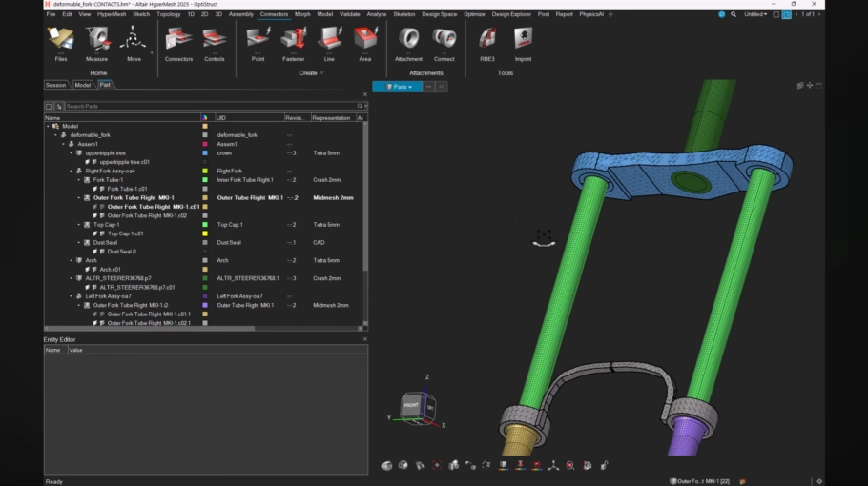This screenshot has height=486, width=868.
Task: Click the ellipsis button next to Parts selector
Action: point(429,87)
